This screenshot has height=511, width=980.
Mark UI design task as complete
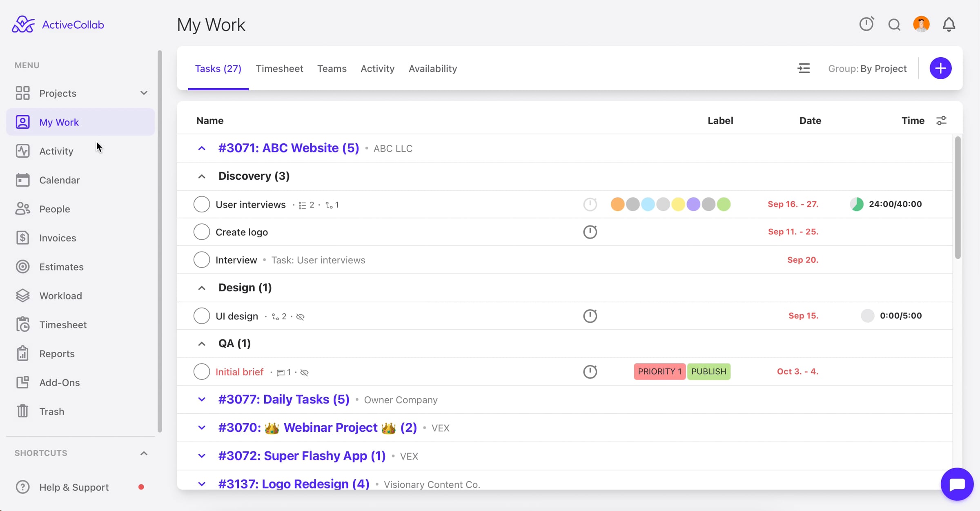202,316
